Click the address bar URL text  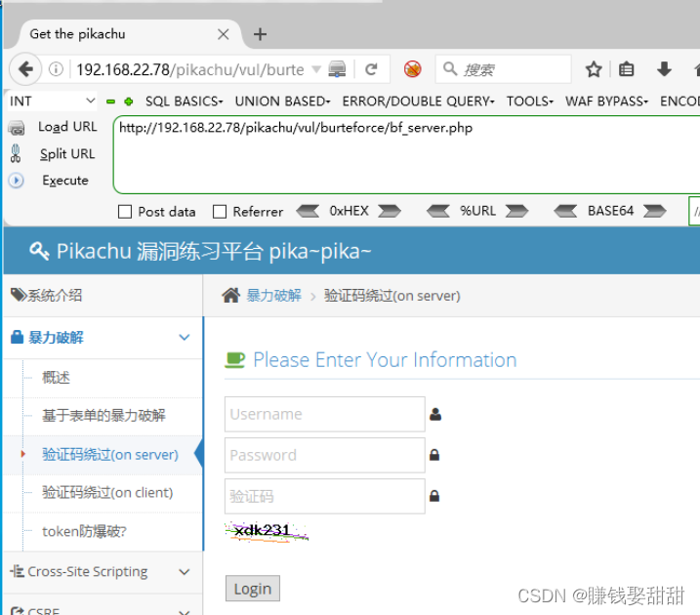pyautogui.click(x=190, y=69)
